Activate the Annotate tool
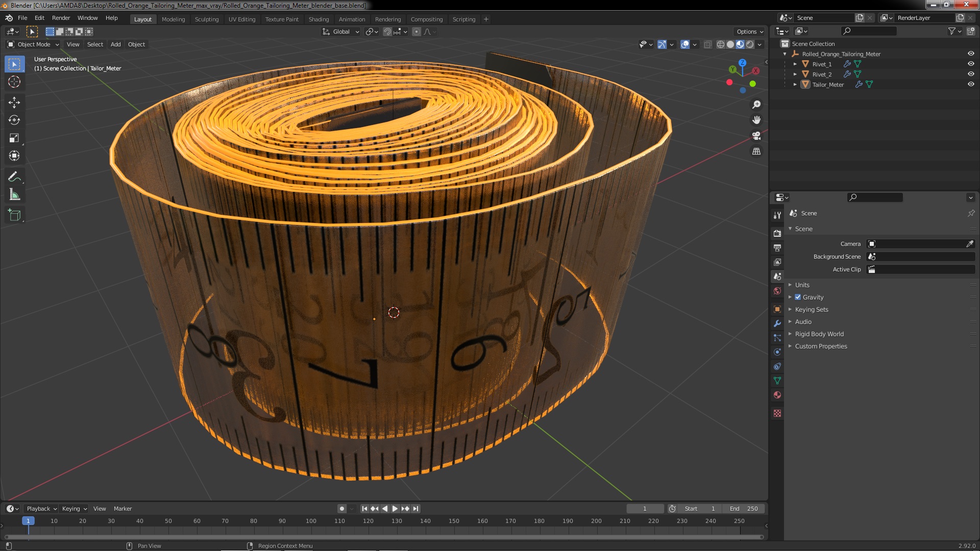980x551 pixels. 14,177
